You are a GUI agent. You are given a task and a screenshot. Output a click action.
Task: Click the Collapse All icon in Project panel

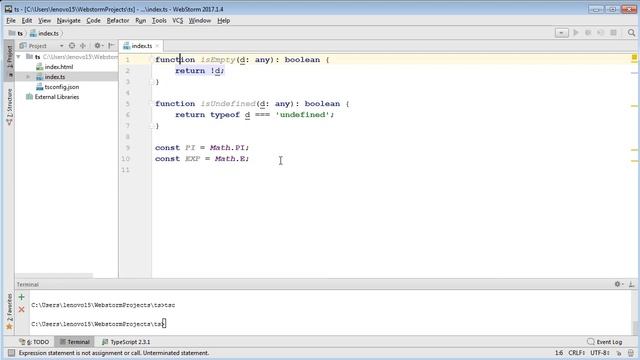[83, 46]
